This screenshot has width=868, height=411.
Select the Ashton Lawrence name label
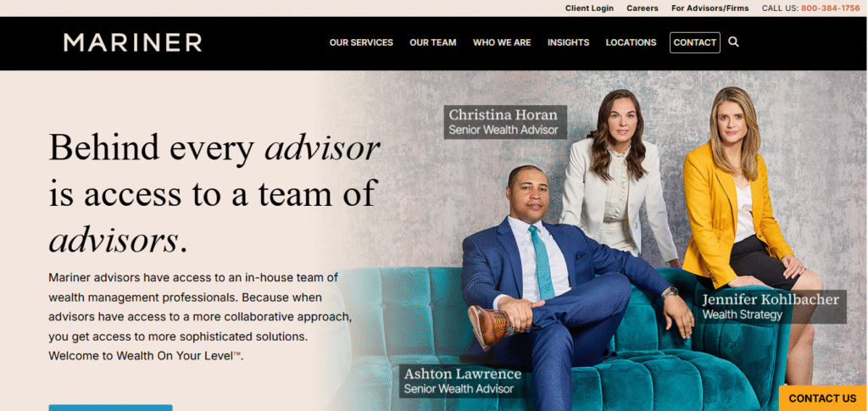point(462,380)
